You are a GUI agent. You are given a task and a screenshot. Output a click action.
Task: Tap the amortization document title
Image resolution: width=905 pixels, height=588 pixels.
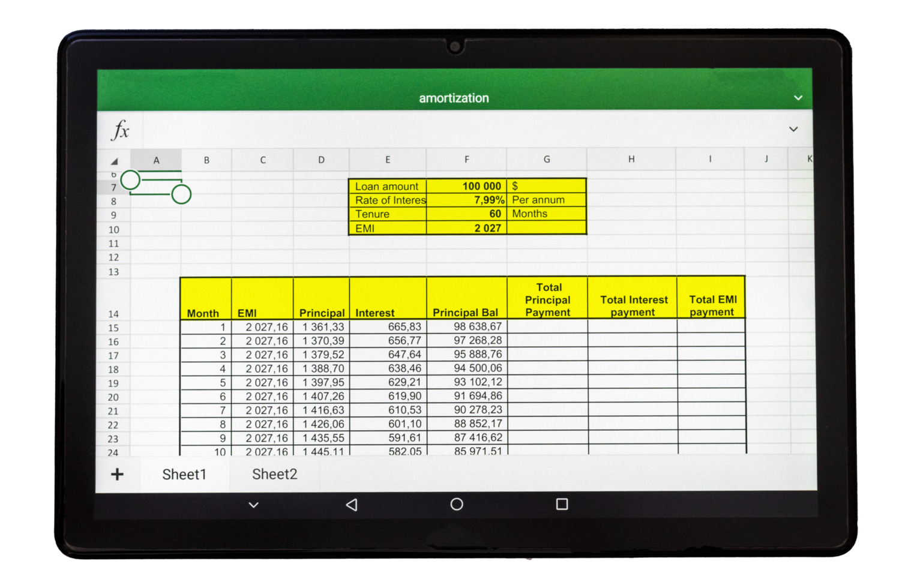[454, 98]
